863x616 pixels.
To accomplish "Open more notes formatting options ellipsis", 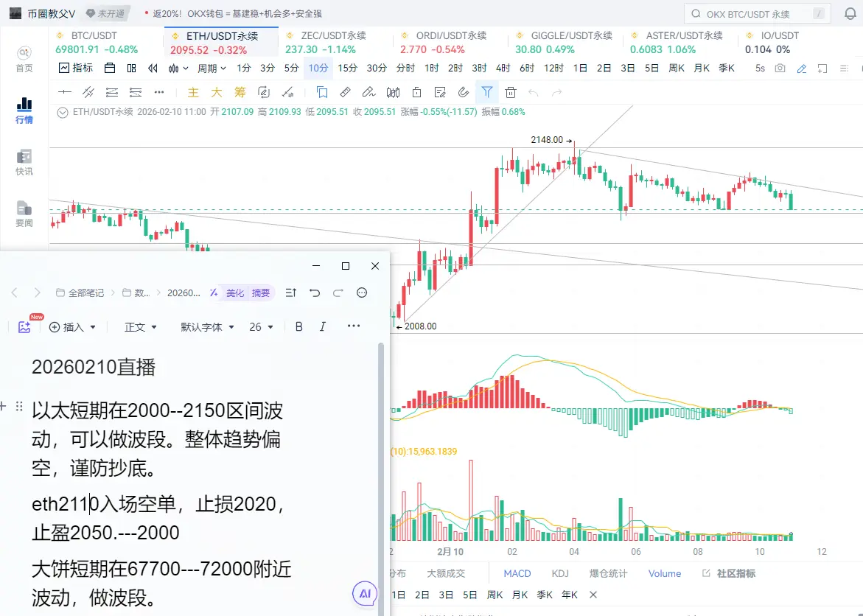I will 354,326.
